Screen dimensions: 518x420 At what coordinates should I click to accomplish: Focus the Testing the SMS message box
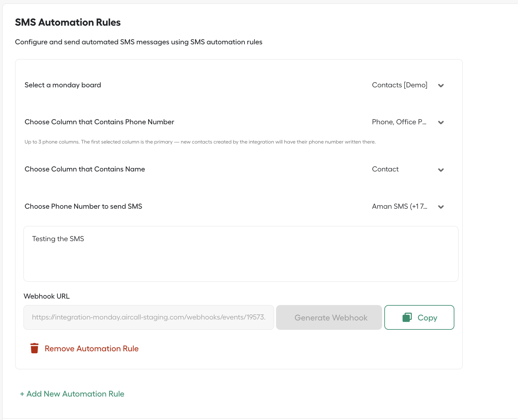(x=241, y=254)
